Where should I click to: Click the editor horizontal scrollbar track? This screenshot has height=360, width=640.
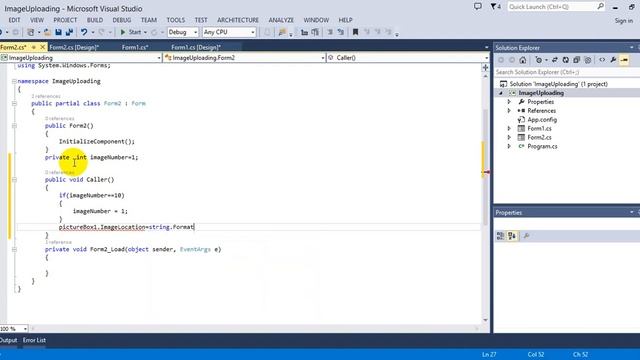click(255, 329)
